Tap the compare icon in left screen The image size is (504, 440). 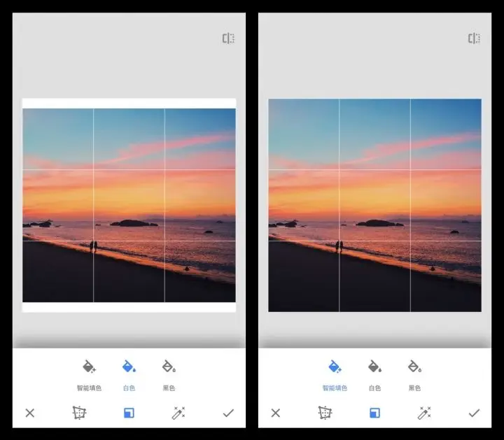tap(228, 38)
